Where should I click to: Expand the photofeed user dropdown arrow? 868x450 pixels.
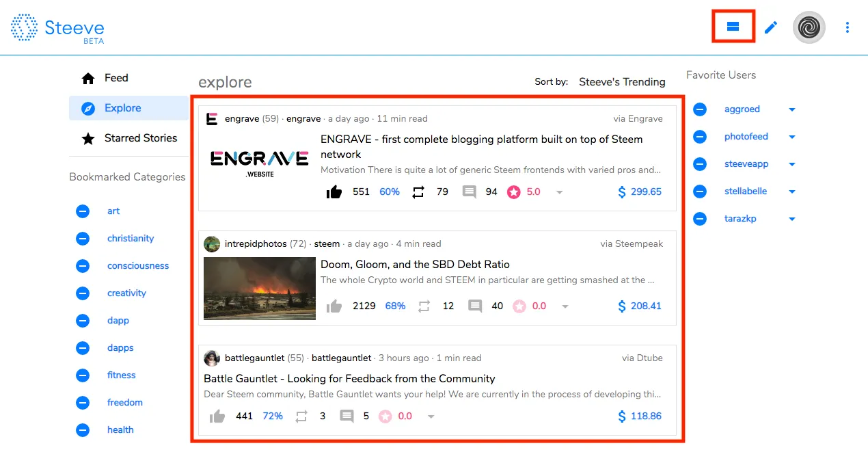[792, 137]
